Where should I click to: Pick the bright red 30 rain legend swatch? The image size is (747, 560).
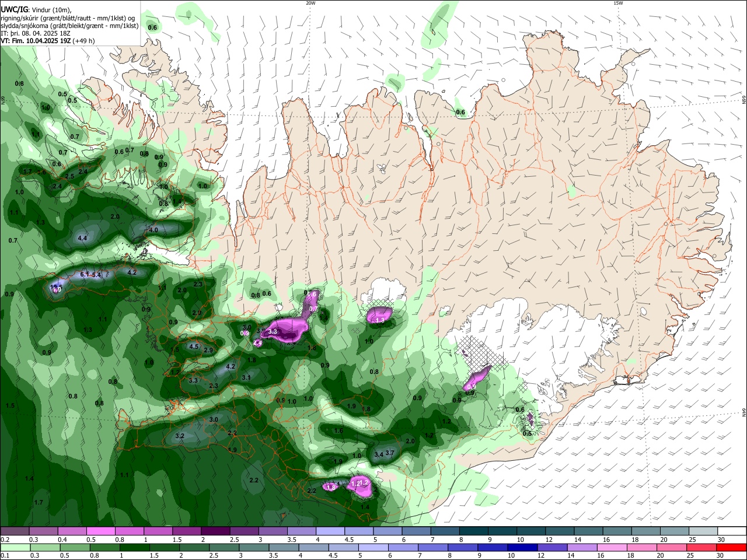pyautogui.click(x=731, y=547)
